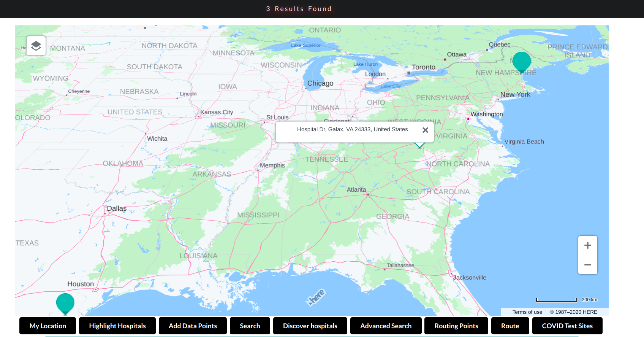
Task: Click the Jacksonville city label
Action: [x=470, y=278]
